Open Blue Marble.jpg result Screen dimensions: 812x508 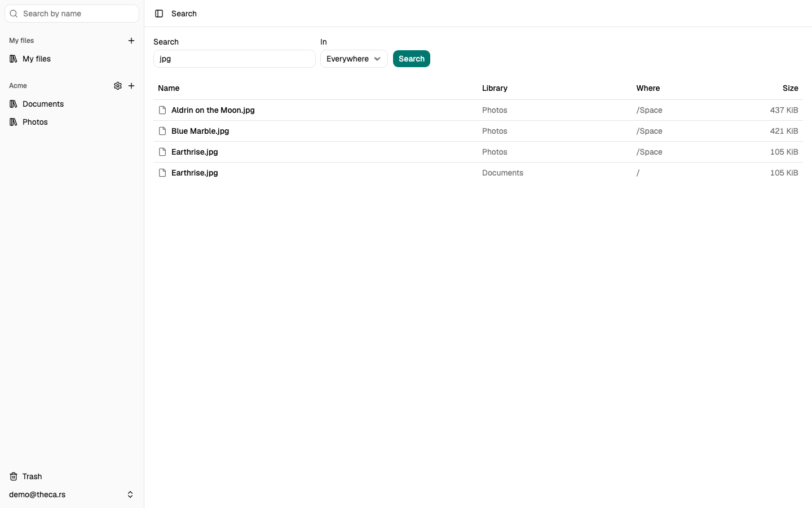(x=200, y=131)
